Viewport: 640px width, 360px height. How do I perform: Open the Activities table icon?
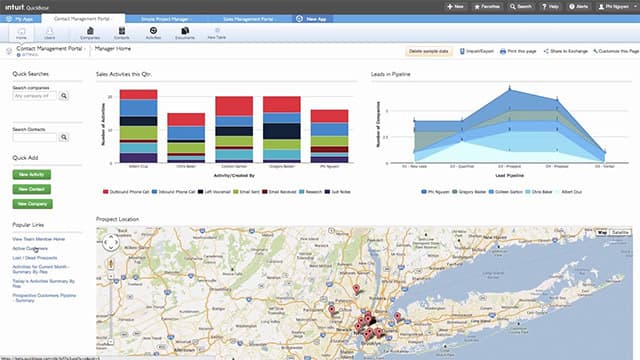pyautogui.click(x=153, y=33)
